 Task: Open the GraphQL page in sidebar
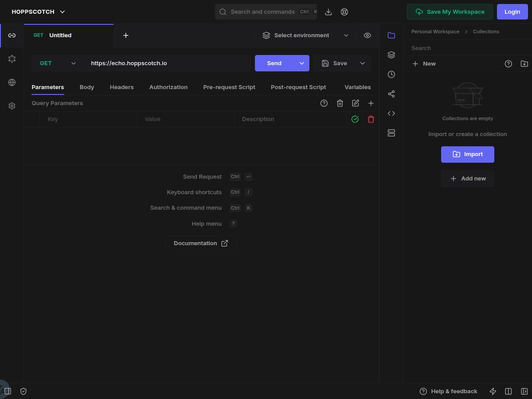(x=12, y=59)
